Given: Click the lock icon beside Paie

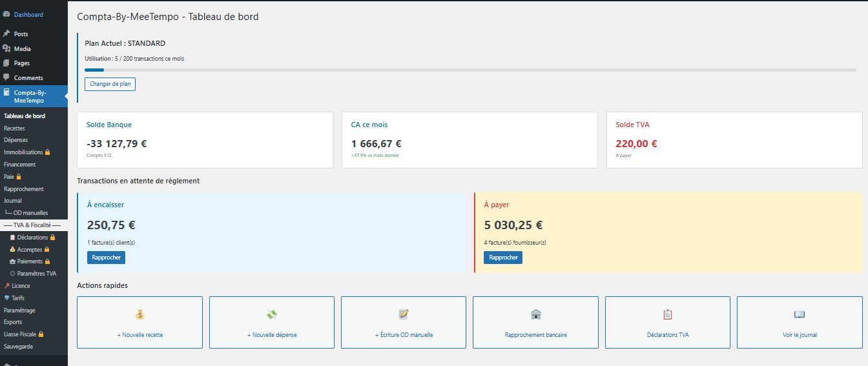Looking at the screenshot, I should pos(19,177).
